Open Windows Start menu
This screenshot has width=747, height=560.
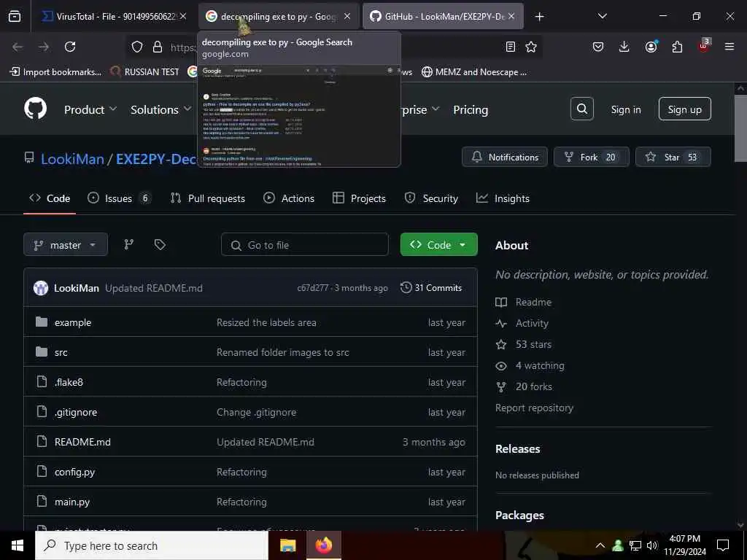pos(18,545)
